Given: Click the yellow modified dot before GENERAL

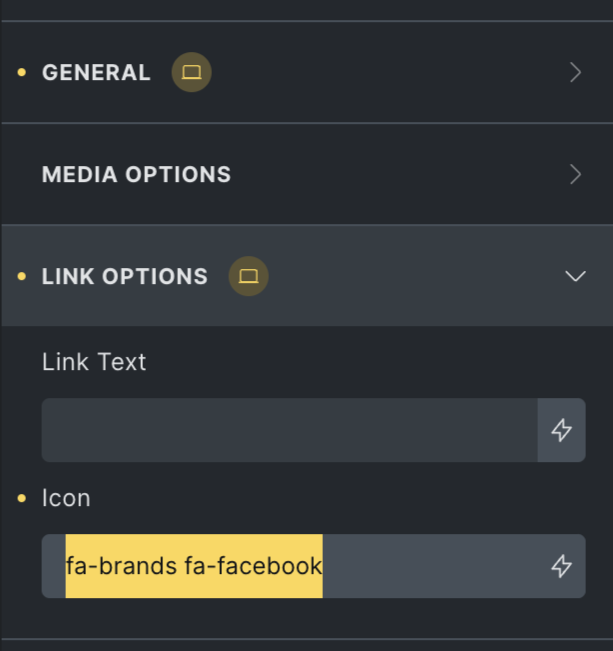Looking at the screenshot, I should coord(22,73).
